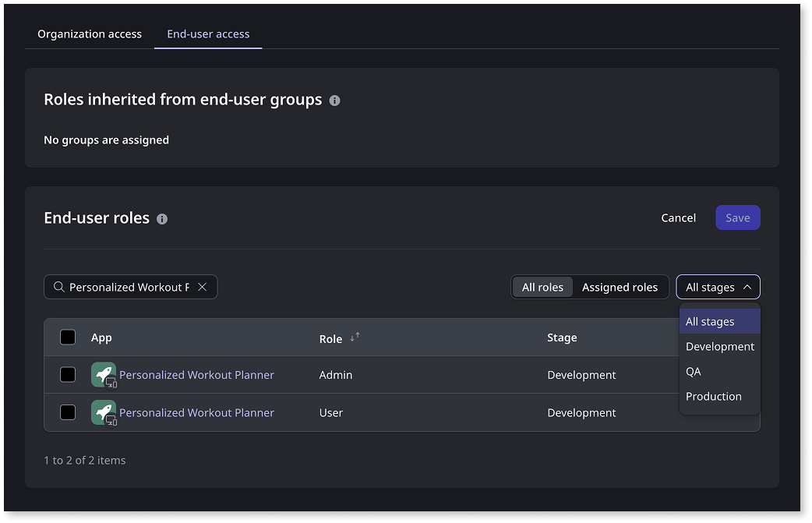812x523 pixels.
Task: Switch to End-user access tab
Action: point(208,34)
